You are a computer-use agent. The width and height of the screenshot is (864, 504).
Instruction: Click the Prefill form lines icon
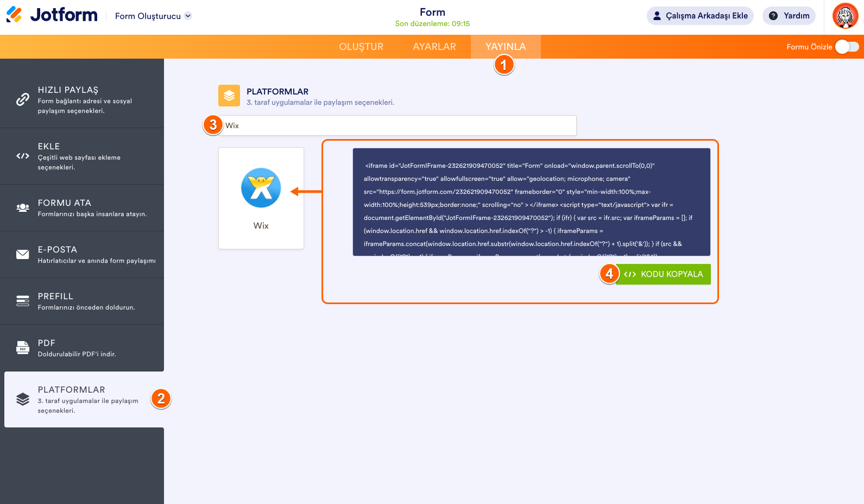[x=23, y=301]
